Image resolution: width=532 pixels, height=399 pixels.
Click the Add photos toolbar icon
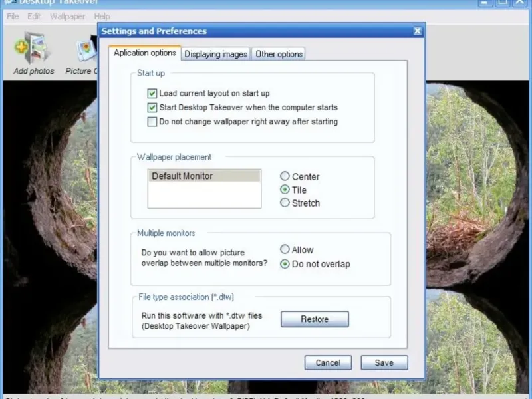(x=33, y=53)
